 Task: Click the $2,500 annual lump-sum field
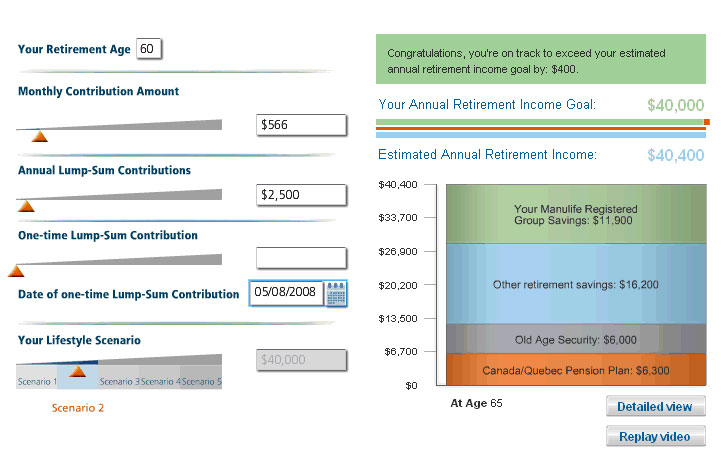coord(301,195)
